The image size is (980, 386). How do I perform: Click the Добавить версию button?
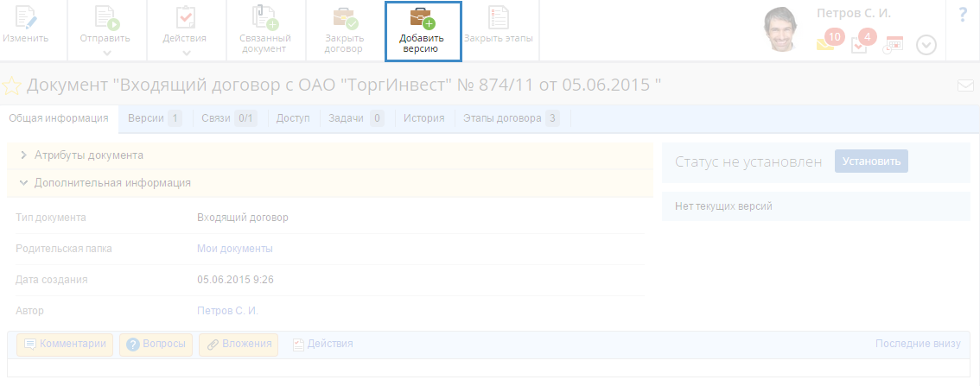423,31
